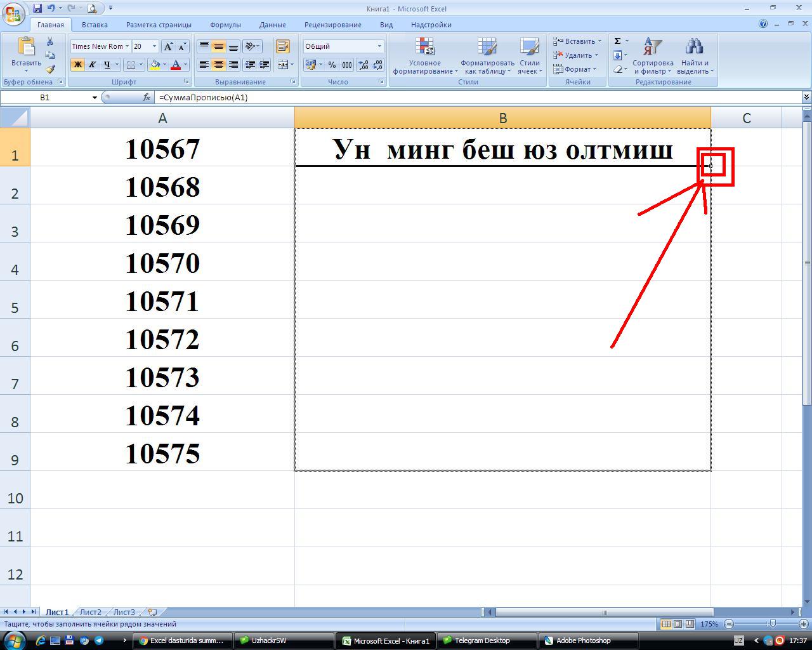Click the Удалить cells button
Image resolution: width=812 pixels, height=650 pixels.
coord(577,55)
